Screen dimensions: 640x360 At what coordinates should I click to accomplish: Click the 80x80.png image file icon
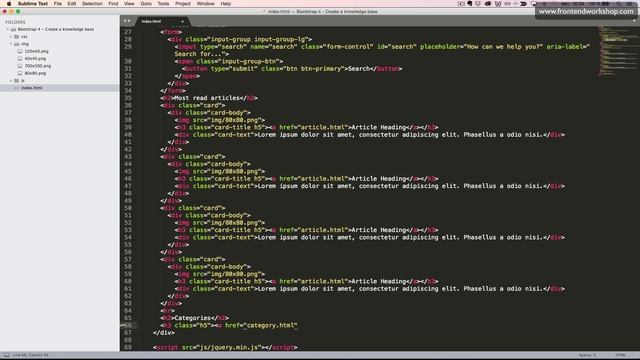(20, 73)
